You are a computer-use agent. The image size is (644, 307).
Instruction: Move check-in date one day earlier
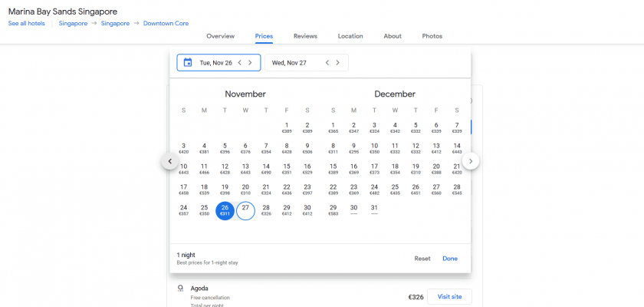[239, 62]
